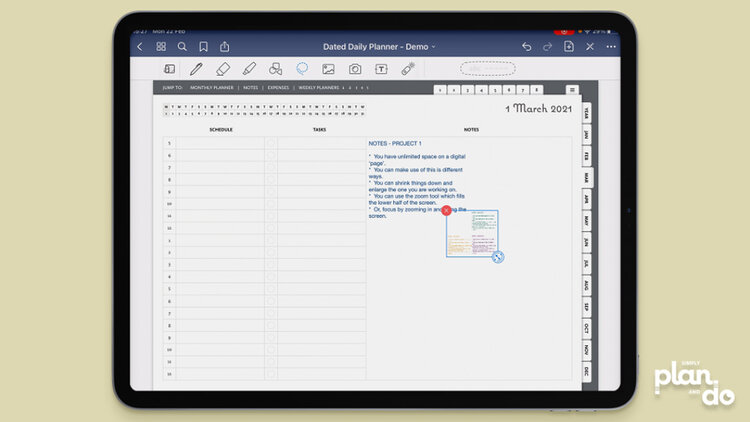Select the pasted notes image thumbnail
750x422 pixels.
(472, 233)
